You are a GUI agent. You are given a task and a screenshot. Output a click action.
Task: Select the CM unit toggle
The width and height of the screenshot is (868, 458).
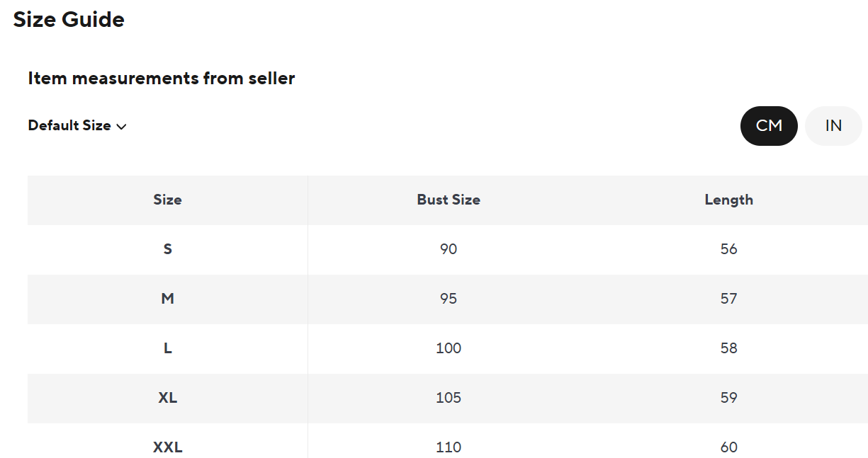[769, 125]
